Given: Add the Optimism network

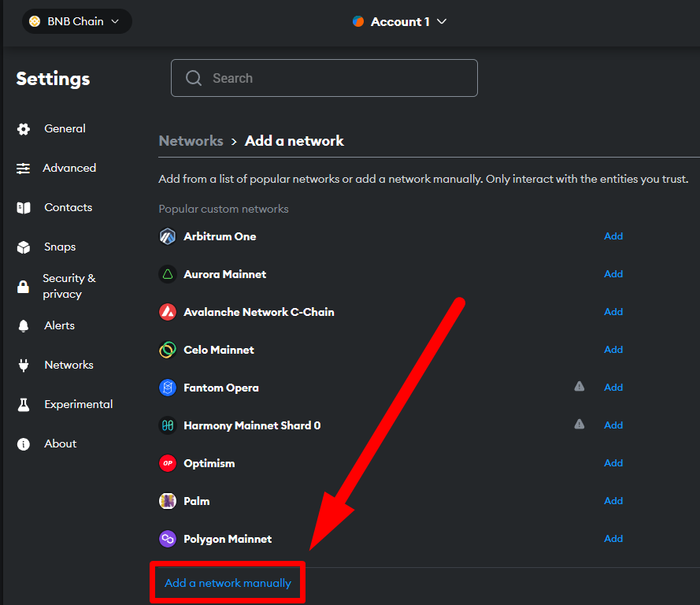Looking at the screenshot, I should [613, 463].
